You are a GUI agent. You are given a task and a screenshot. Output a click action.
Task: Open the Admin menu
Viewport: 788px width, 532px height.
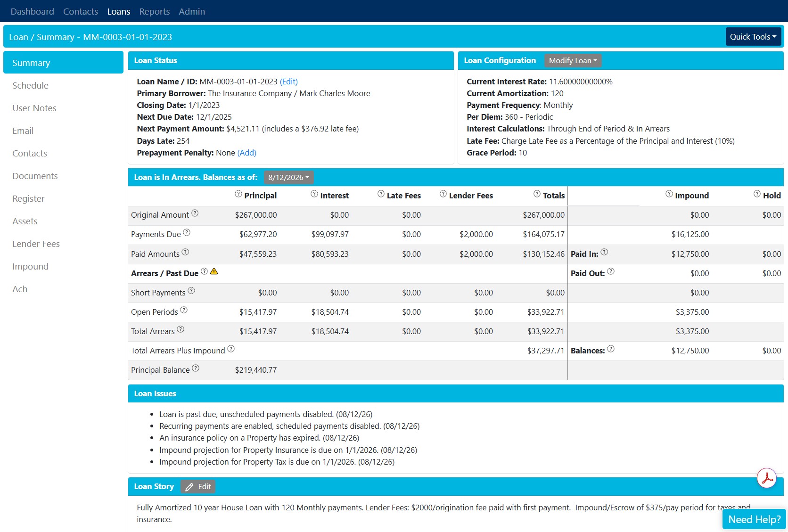[x=192, y=11]
